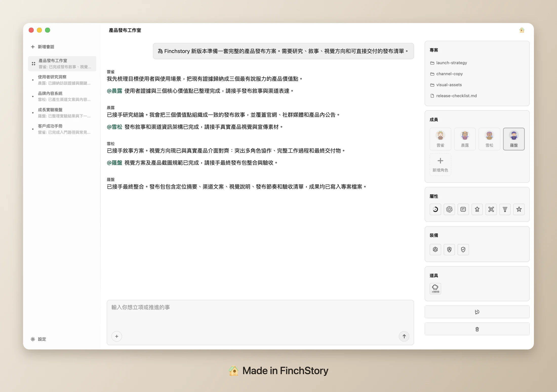The width and height of the screenshot is (557, 392).
Task: Click the shield with checkmark icon under 裝備
Action: click(x=463, y=249)
